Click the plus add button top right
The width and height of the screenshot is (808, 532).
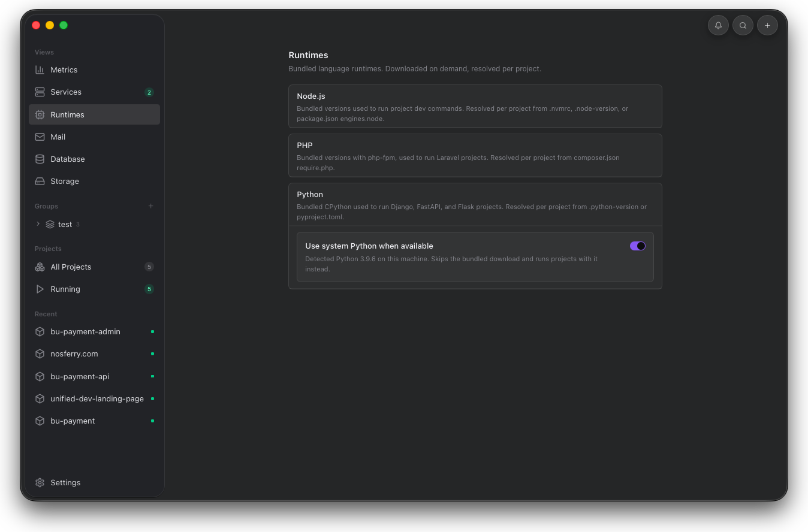point(767,25)
